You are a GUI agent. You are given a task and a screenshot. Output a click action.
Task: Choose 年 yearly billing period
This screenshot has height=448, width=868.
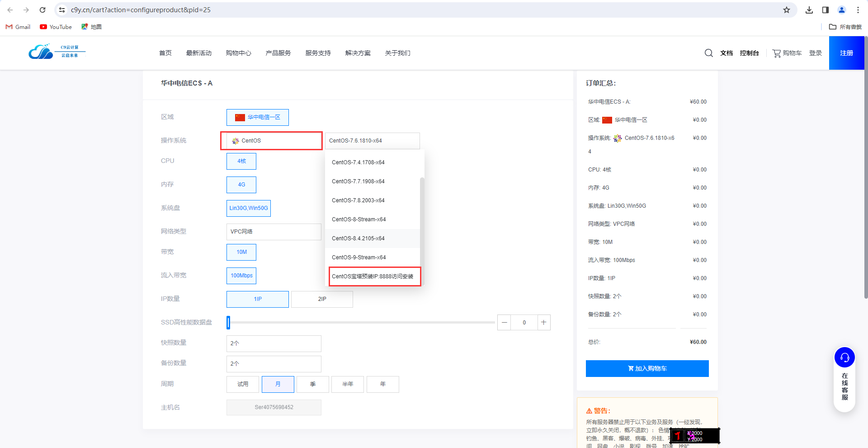[x=383, y=384]
